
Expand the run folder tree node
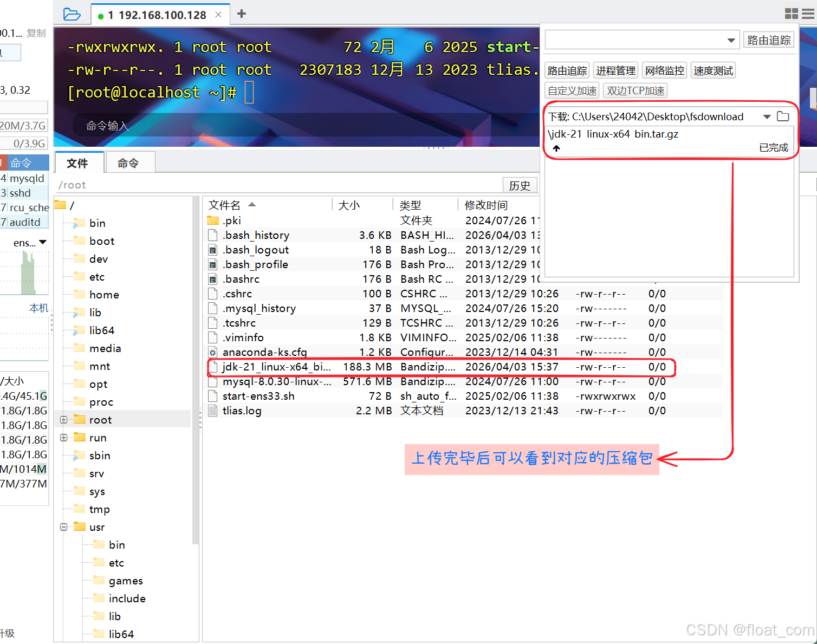point(63,438)
